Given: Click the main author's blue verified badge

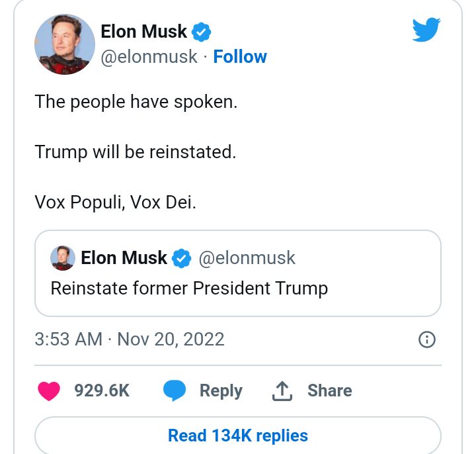Looking at the screenshot, I should (202, 30).
